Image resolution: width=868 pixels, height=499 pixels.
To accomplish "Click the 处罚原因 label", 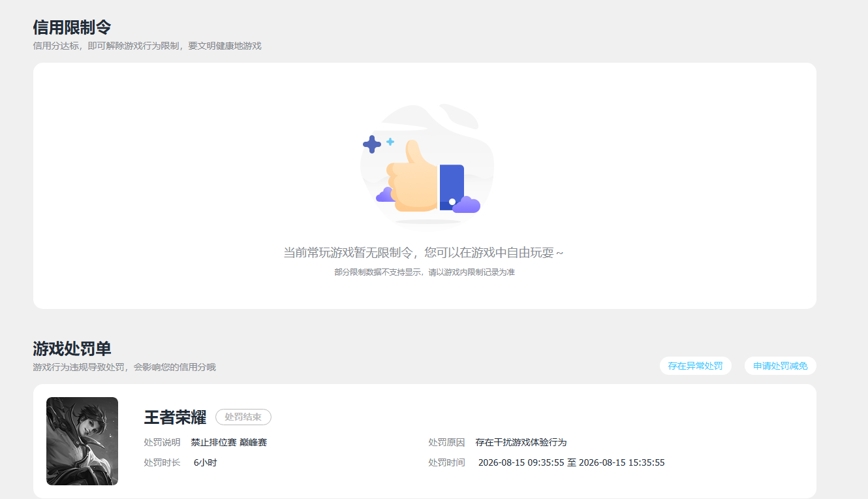I will pyautogui.click(x=446, y=442).
